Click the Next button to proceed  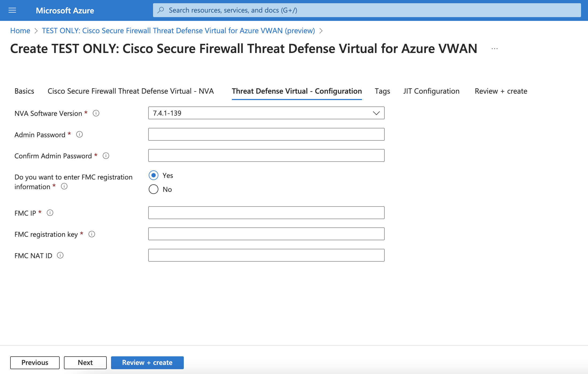click(84, 362)
